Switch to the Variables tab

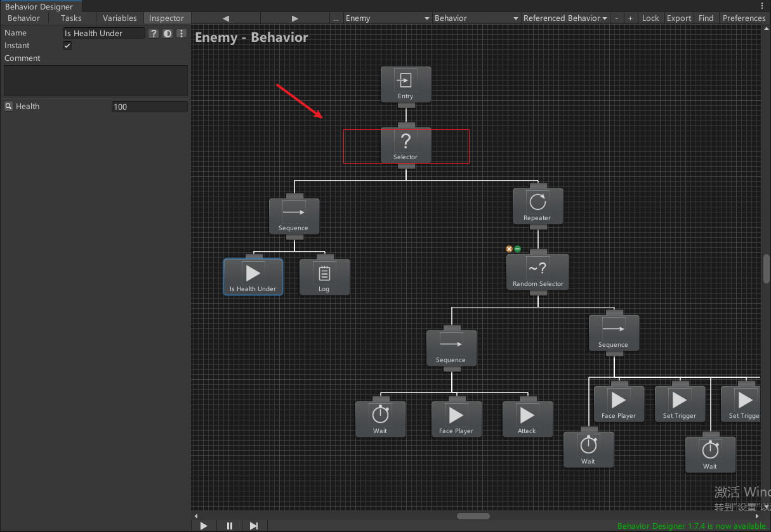(119, 18)
